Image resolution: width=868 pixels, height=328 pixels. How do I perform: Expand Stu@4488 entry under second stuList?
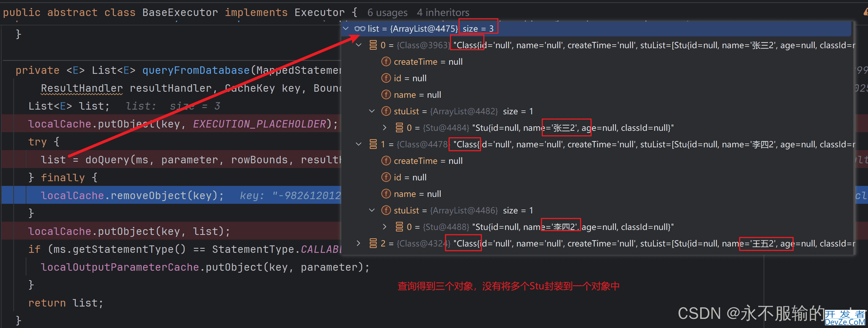click(x=385, y=227)
